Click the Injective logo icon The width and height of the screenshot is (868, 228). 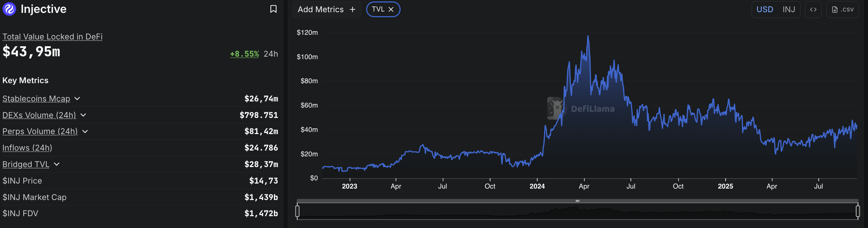pyautogui.click(x=9, y=9)
